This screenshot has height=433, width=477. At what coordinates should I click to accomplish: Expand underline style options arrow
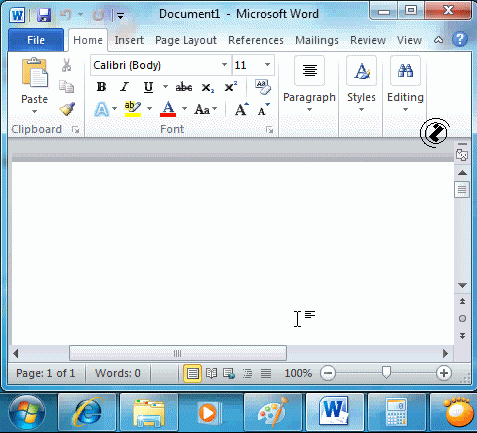point(165,87)
